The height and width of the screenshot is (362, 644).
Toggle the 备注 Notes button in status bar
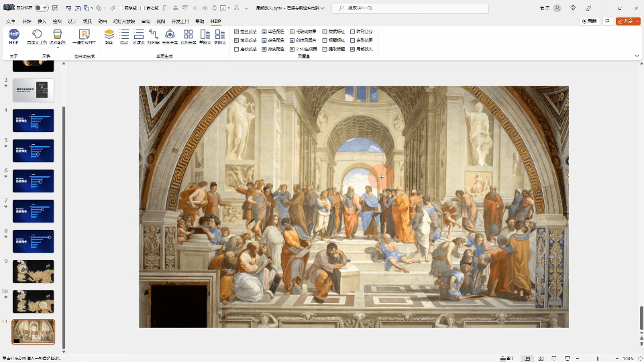click(x=507, y=358)
